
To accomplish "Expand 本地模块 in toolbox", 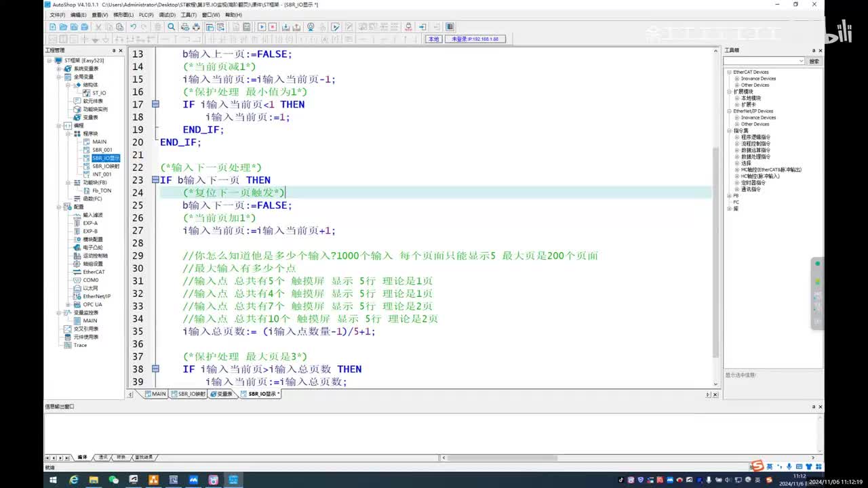I will [736, 98].
